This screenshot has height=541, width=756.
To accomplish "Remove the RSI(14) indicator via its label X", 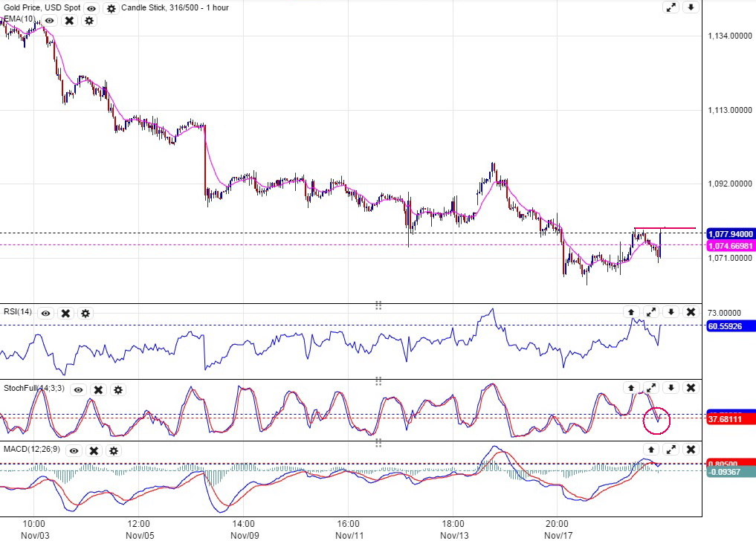I will tap(65, 314).
